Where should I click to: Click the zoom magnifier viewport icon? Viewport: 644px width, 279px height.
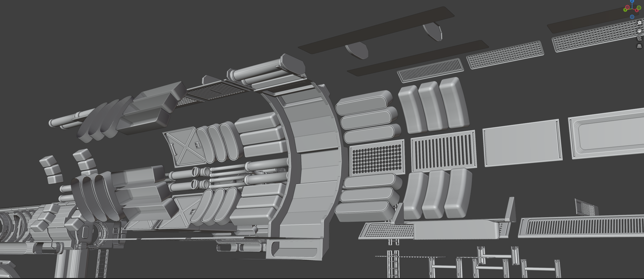(640, 23)
